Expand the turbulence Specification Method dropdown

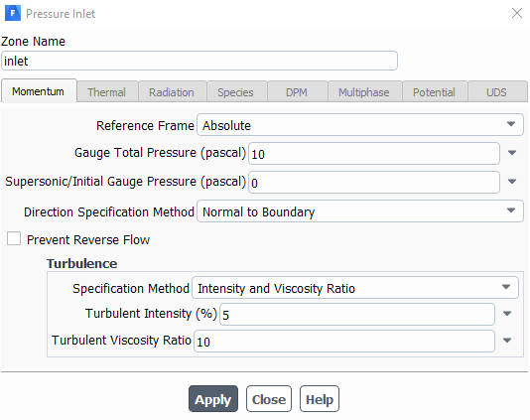(355, 287)
